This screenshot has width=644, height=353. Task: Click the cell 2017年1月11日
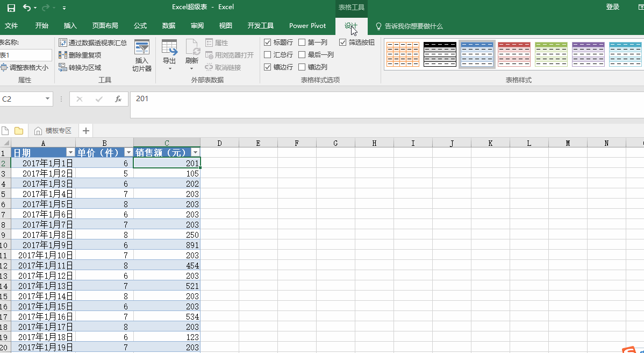[x=43, y=265]
